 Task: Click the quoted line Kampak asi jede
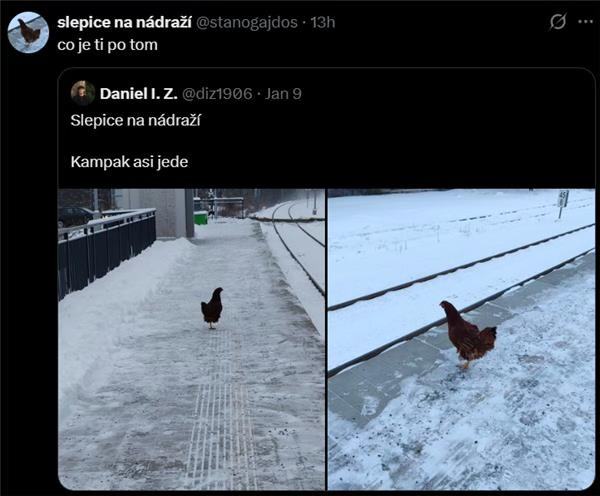[x=129, y=162]
